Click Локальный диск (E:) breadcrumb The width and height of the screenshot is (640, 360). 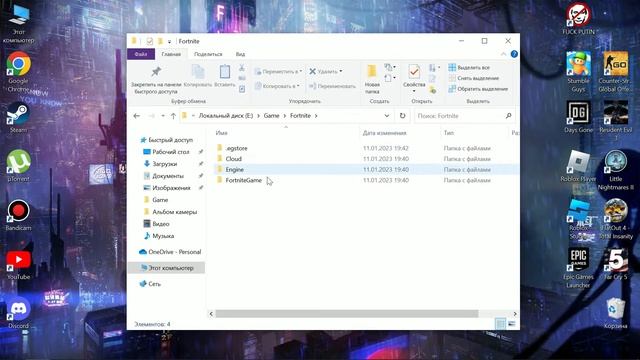click(x=226, y=116)
